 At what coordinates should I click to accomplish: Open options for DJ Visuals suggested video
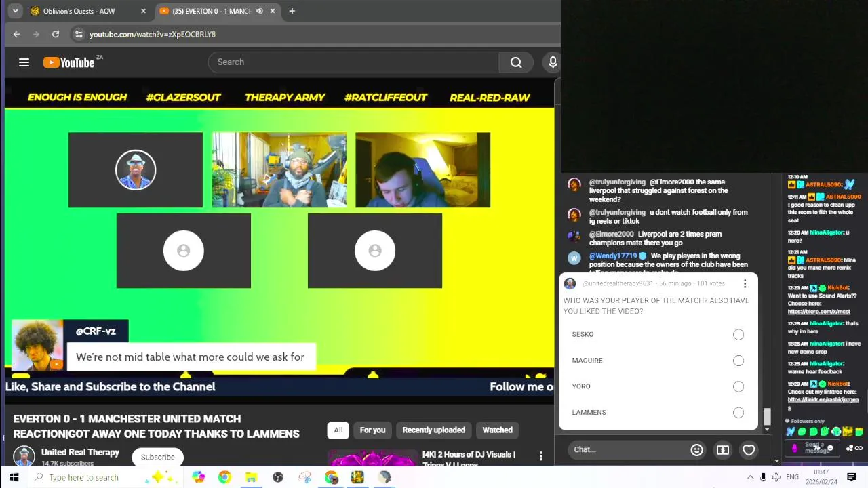point(540,456)
